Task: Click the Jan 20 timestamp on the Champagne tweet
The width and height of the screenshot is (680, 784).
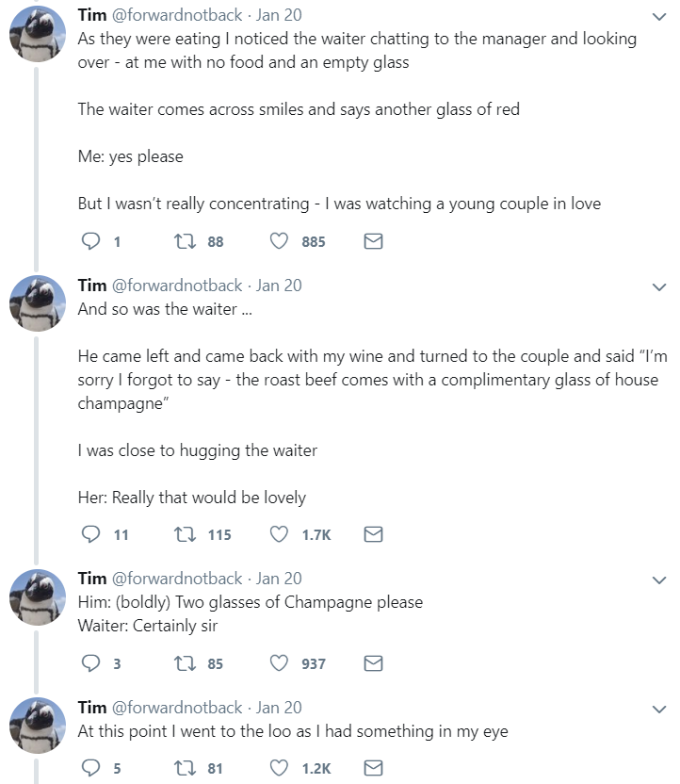Action: point(279,579)
